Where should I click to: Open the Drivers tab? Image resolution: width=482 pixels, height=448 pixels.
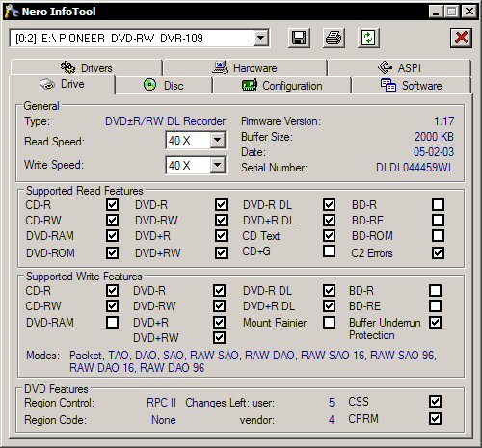(86, 67)
